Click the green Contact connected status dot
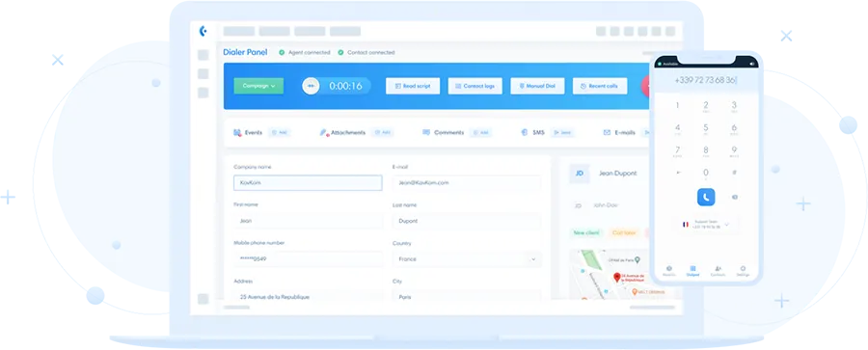 [x=340, y=53]
